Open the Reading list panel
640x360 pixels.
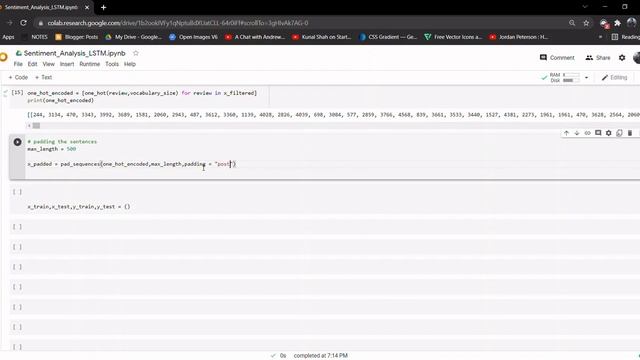tap(625, 37)
